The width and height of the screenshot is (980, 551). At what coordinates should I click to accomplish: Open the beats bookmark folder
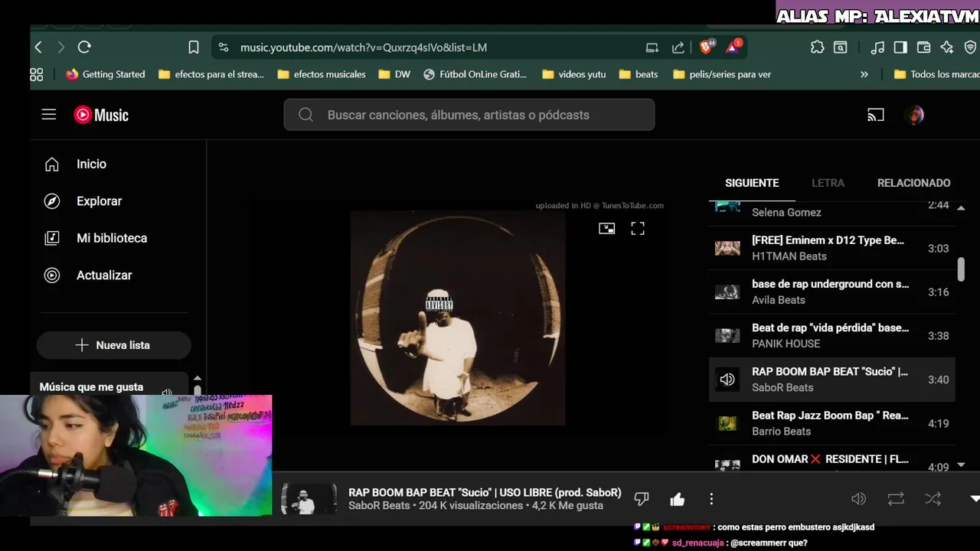[x=639, y=74]
